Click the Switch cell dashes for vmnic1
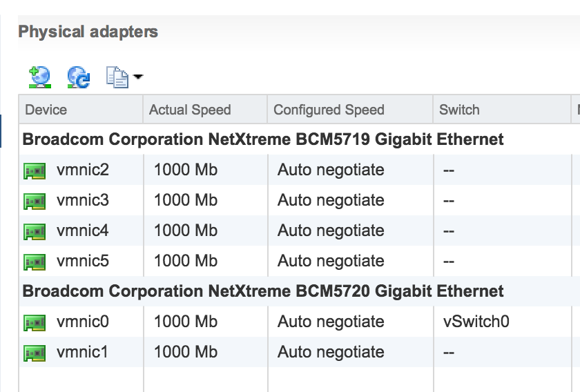 [449, 353]
